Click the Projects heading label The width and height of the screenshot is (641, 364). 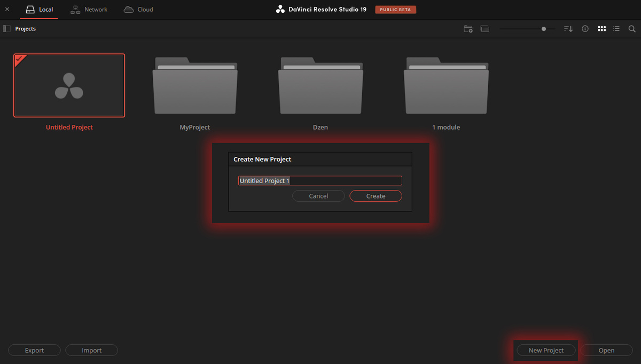pos(26,29)
